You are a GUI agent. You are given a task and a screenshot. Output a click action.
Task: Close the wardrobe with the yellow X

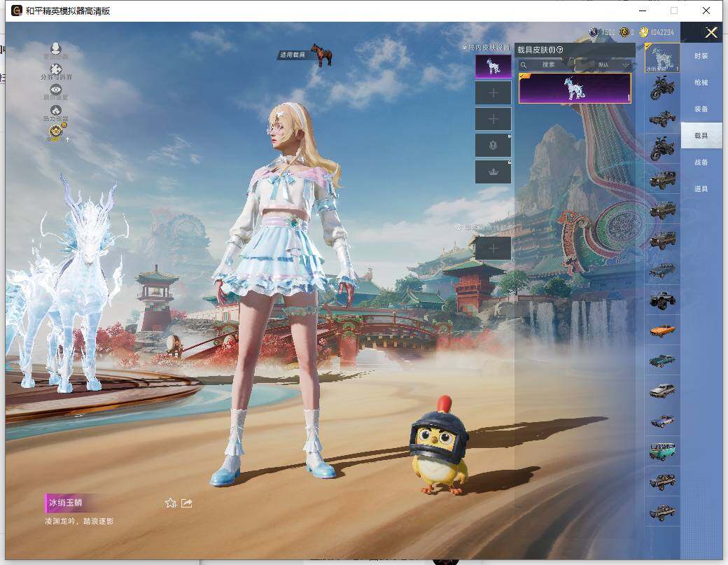711,33
